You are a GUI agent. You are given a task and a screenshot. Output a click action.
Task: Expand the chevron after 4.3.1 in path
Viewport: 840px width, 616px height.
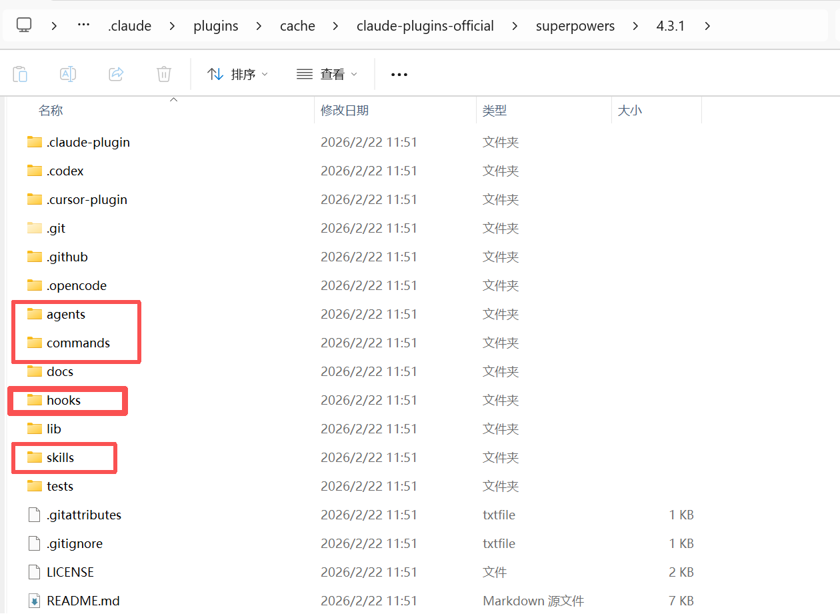click(x=707, y=26)
